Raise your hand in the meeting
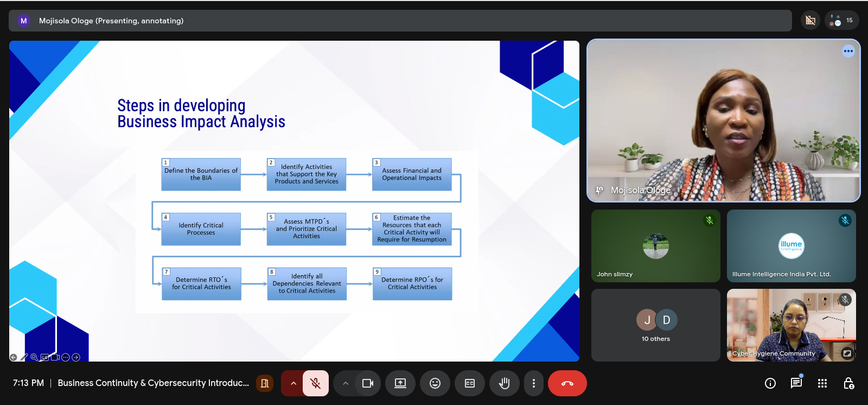This screenshot has width=868, height=405. tap(505, 383)
